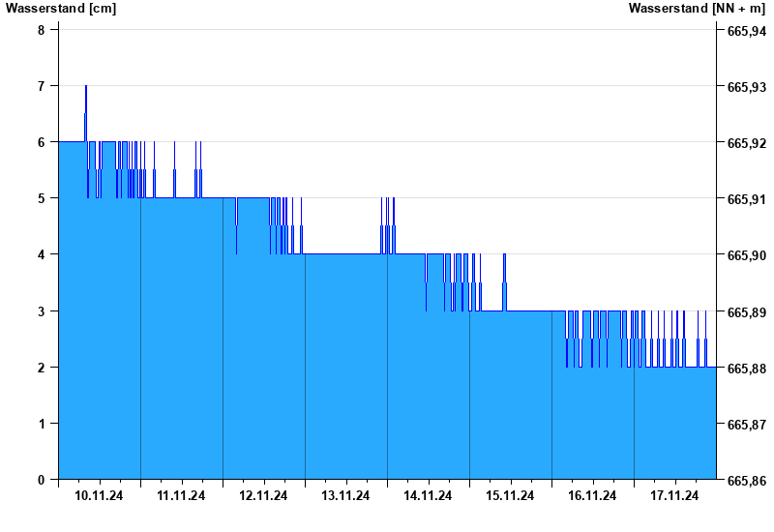Image resolution: width=774 pixels, height=532 pixels.
Task: Select the 8 tick on the left axis
Action: pos(42,30)
